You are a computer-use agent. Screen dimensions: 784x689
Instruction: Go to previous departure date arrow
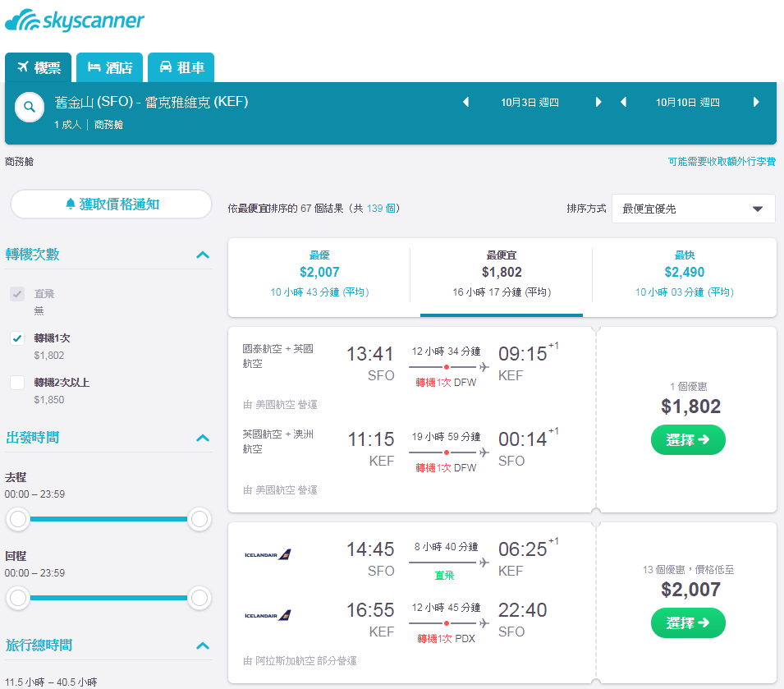(466, 103)
